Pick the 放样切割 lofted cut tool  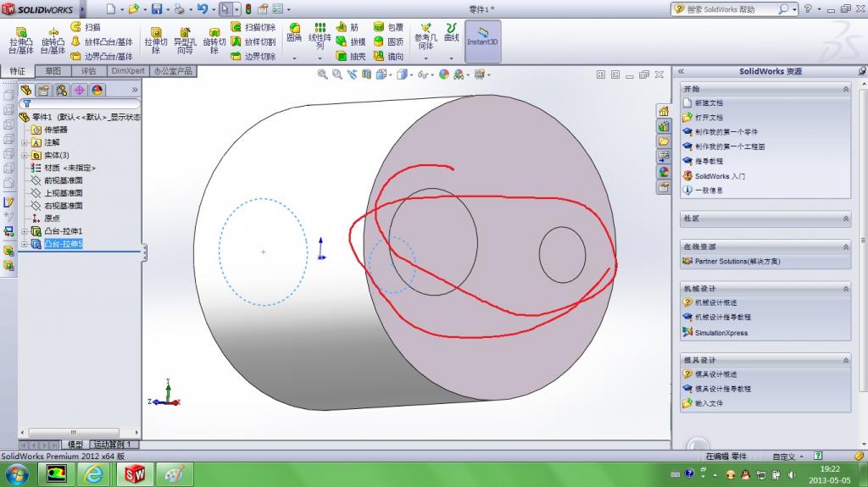(x=253, y=42)
